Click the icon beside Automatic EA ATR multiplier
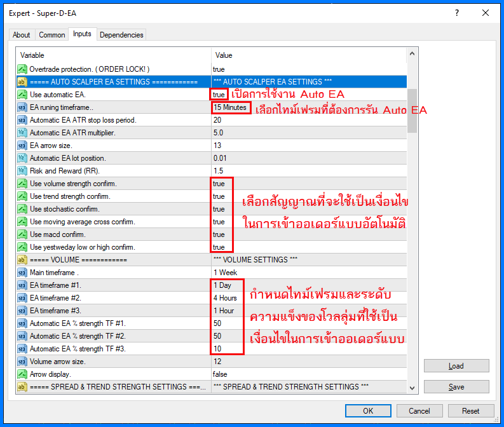 tap(22, 133)
